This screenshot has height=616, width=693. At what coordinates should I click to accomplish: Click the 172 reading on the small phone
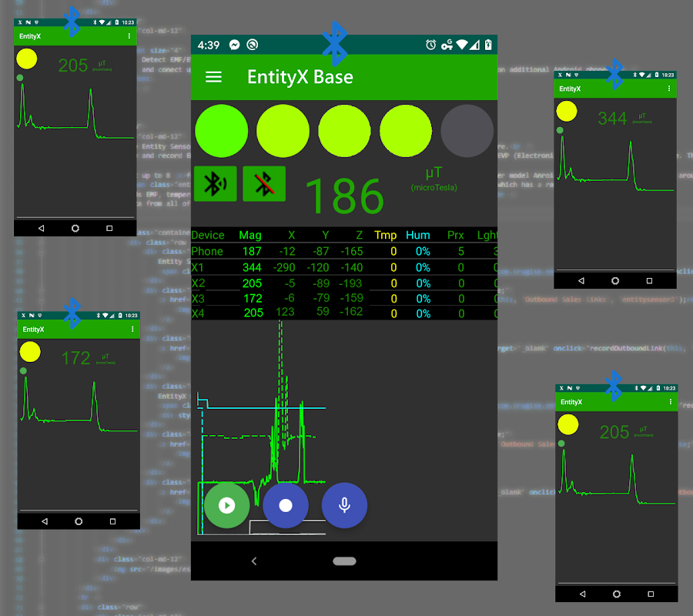(75, 358)
